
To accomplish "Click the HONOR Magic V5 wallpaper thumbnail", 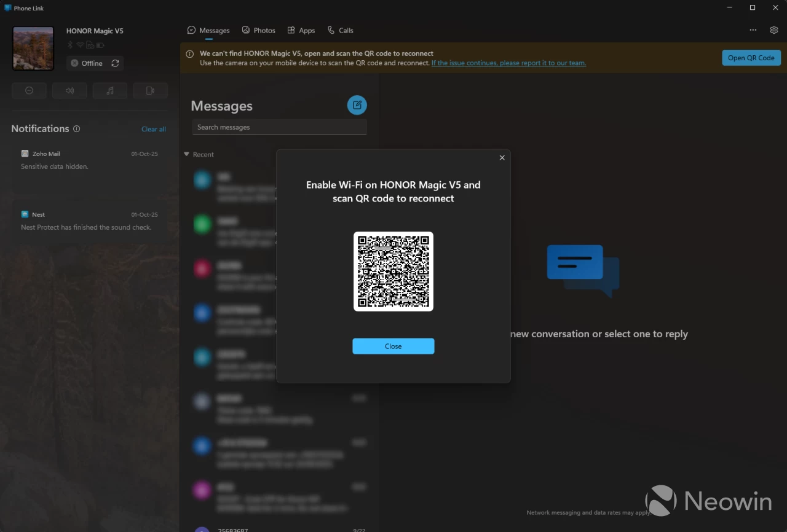I will coord(33,48).
